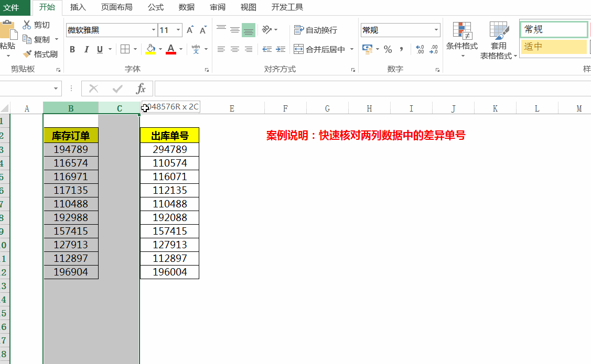Click the phonetic guide wén icon

pyautogui.click(x=196, y=49)
